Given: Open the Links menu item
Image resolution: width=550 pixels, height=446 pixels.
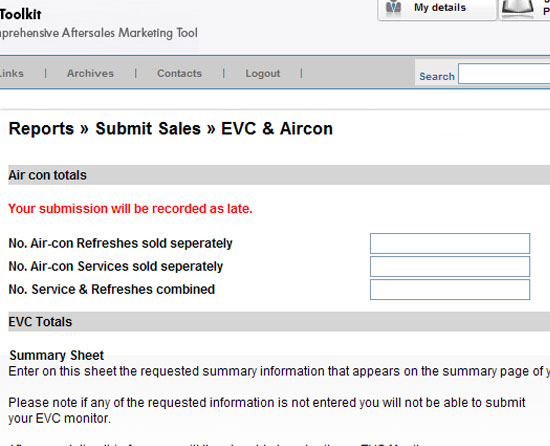Looking at the screenshot, I should point(12,73).
